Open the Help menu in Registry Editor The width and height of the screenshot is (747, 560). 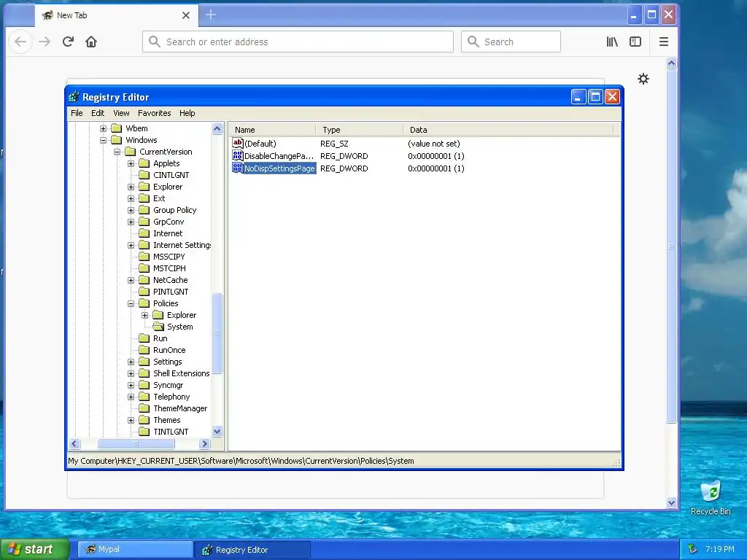[187, 113]
